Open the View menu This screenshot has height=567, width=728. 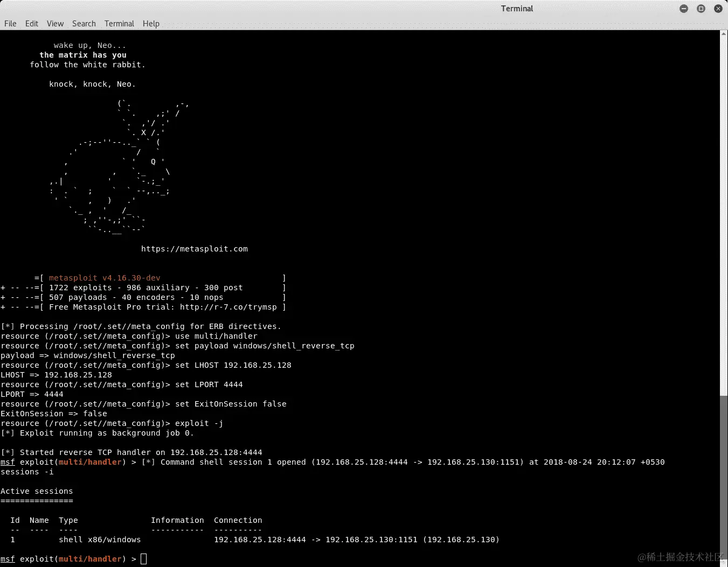(x=55, y=24)
